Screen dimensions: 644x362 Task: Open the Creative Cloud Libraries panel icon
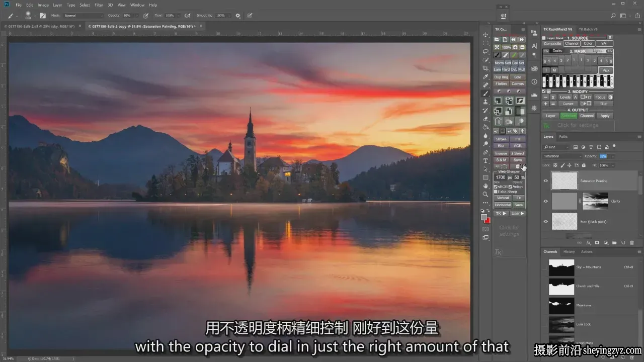[534, 68]
